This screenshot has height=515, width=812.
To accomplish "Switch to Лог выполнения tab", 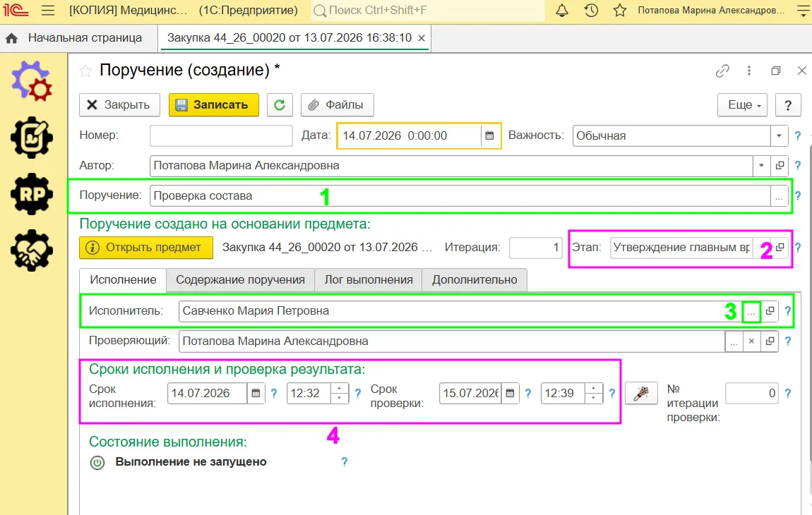I will 369,280.
